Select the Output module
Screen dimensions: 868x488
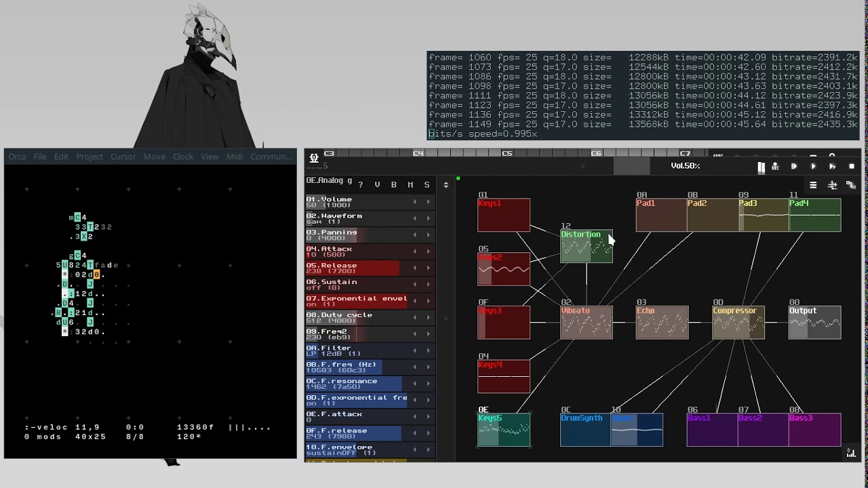[x=815, y=323]
